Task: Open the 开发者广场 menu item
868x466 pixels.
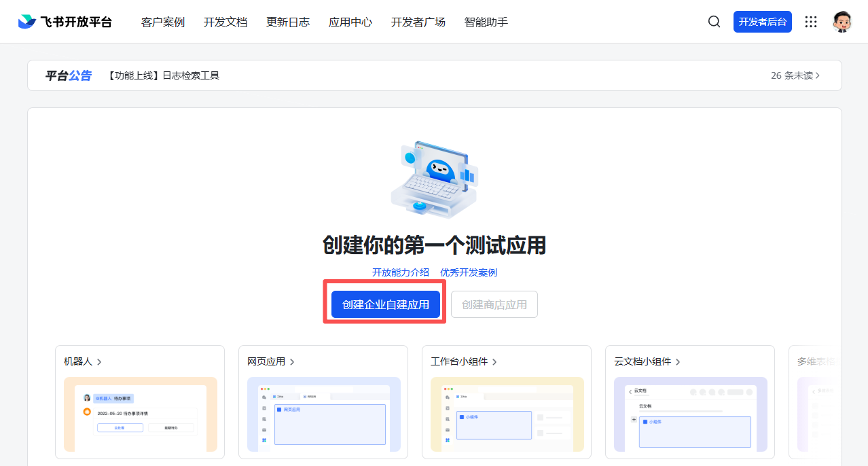Action: coord(418,22)
